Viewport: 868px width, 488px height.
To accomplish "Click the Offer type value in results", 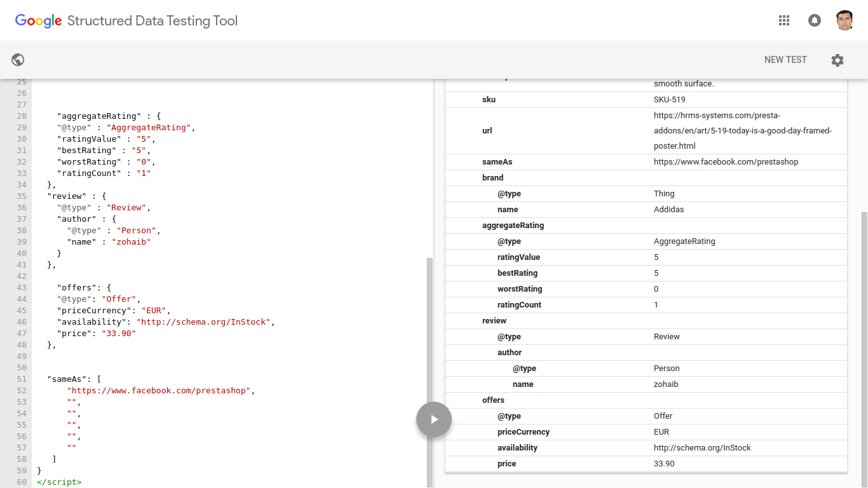I will pyautogui.click(x=663, y=416).
